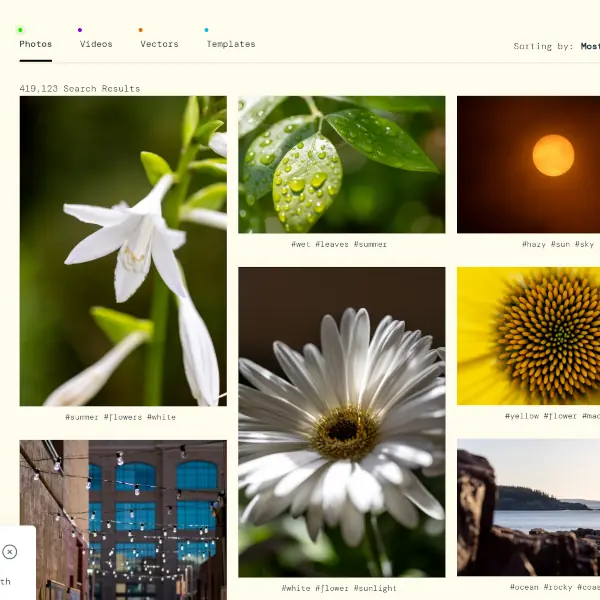
Task: Close the popup with the X icon
Action: [10, 552]
